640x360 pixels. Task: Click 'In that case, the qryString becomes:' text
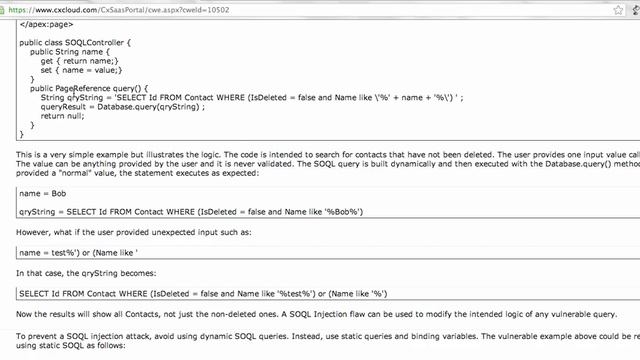point(86,273)
